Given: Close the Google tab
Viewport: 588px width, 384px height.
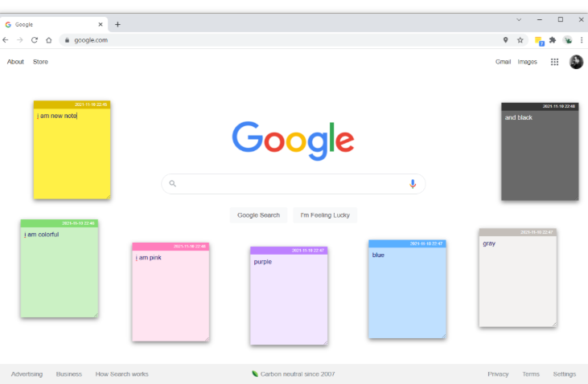Looking at the screenshot, I should [101, 24].
